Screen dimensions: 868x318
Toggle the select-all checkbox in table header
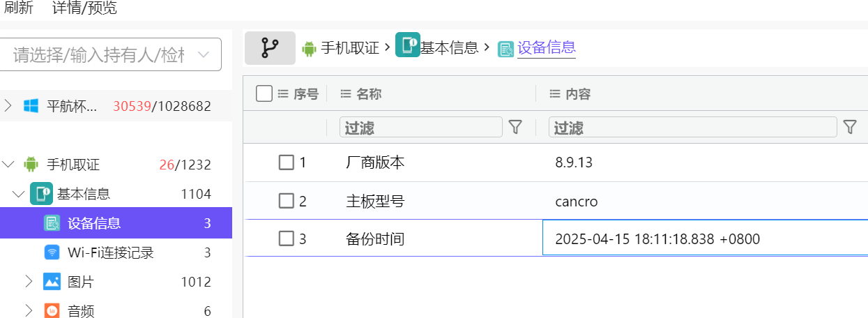(264, 93)
